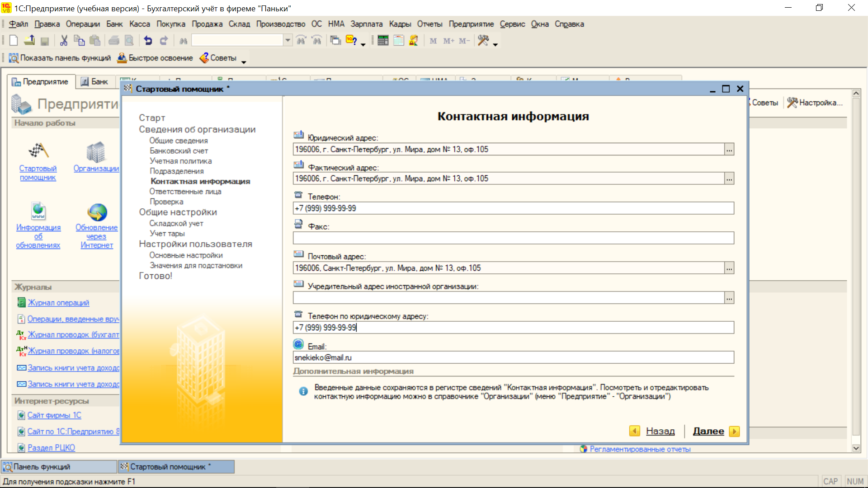Viewport: 868px width, 488px height.
Task: Open the Calculator toolbar icon
Action: (x=383, y=41)
